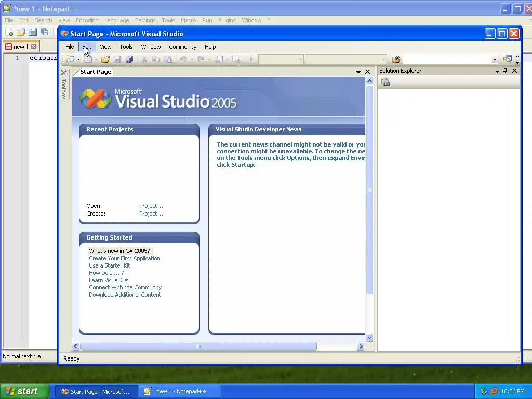The width and height of the screenshot is (532, 399).
Task: Open the Redo history dropdown arrow
Action: tap(209, 60)
